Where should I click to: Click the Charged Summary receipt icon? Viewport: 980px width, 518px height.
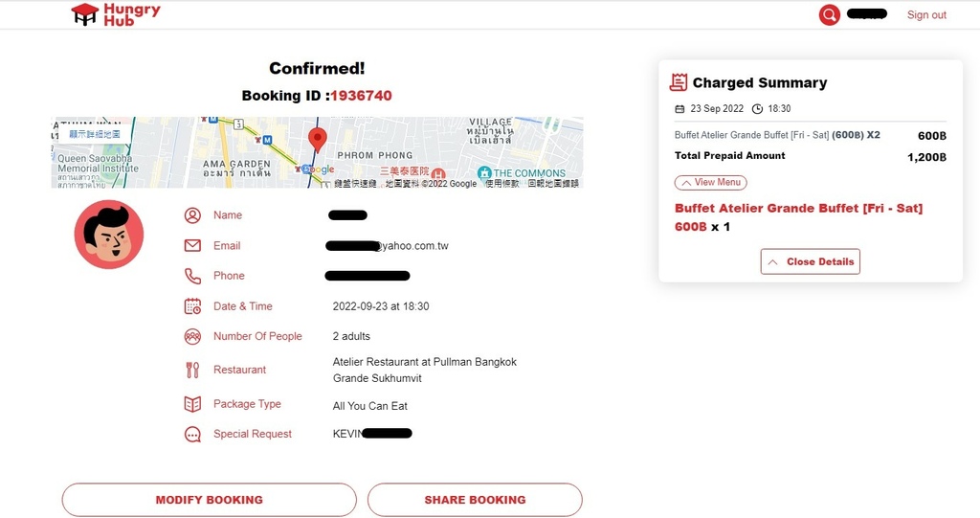tap(679, 82)
